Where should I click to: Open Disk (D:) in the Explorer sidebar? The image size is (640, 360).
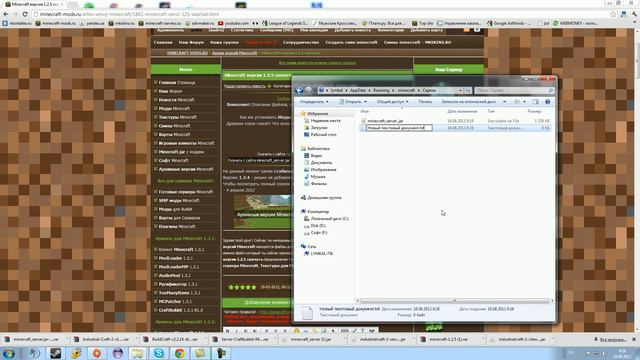[x=315, y=226]
